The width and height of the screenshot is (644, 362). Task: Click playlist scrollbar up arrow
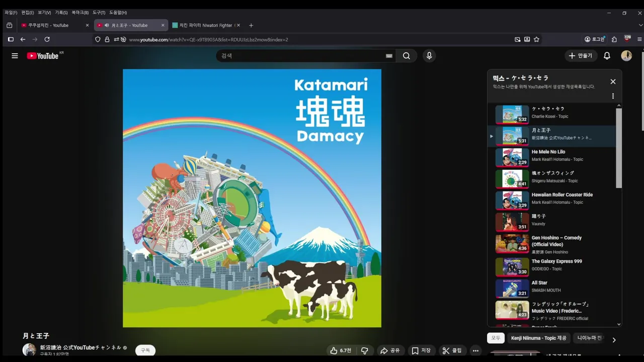click(619, 106)
